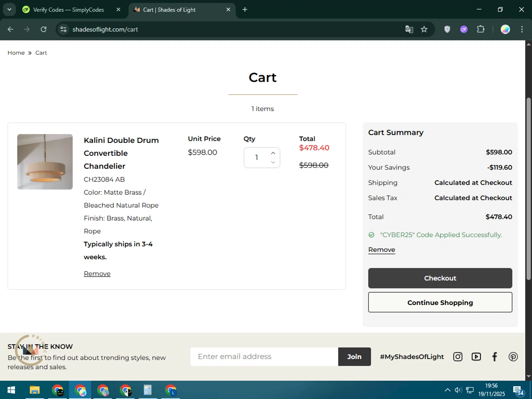This screenshot has width=532, height=399.
Task: Click the Google Translate icon
Action: click(x=409, y=29)
